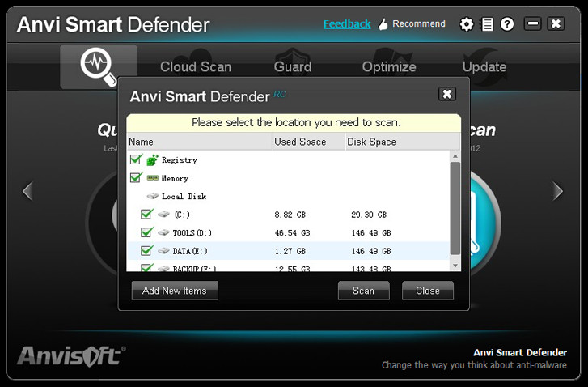This screenshot has width=588, height=387.
Task: Click the 46.54 GB used space value
Action: 292,232
